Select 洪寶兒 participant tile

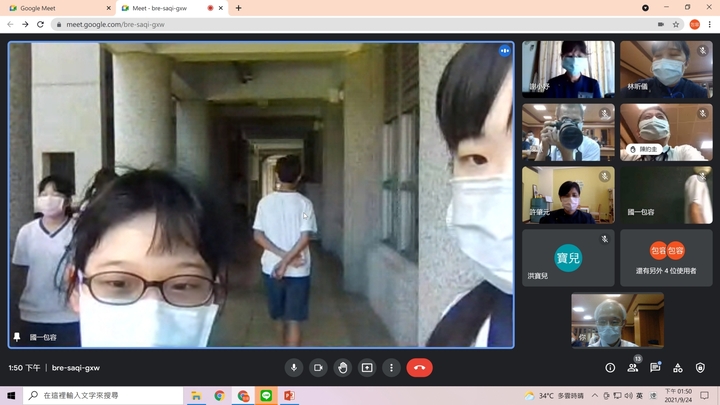567,258
